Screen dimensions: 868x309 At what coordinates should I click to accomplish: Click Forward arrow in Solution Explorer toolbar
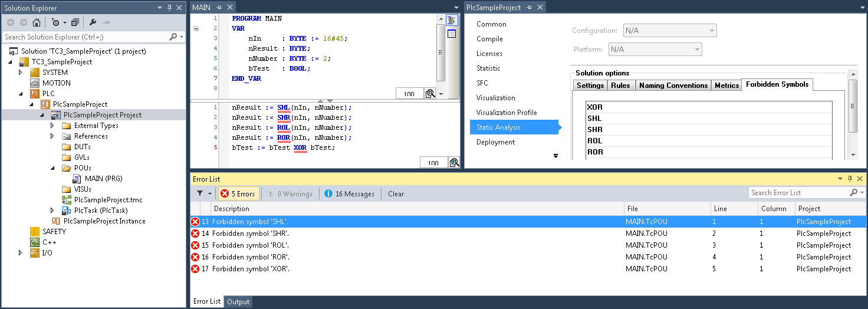coord(24,22)
